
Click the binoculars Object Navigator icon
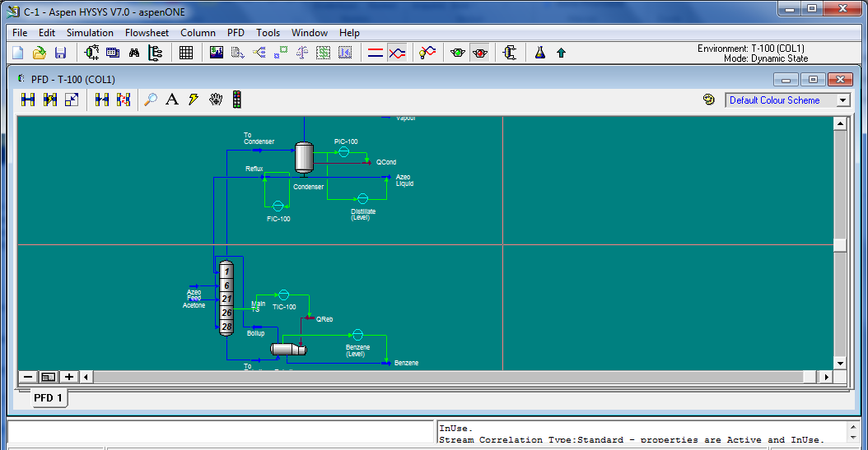(x=134, y=53)
